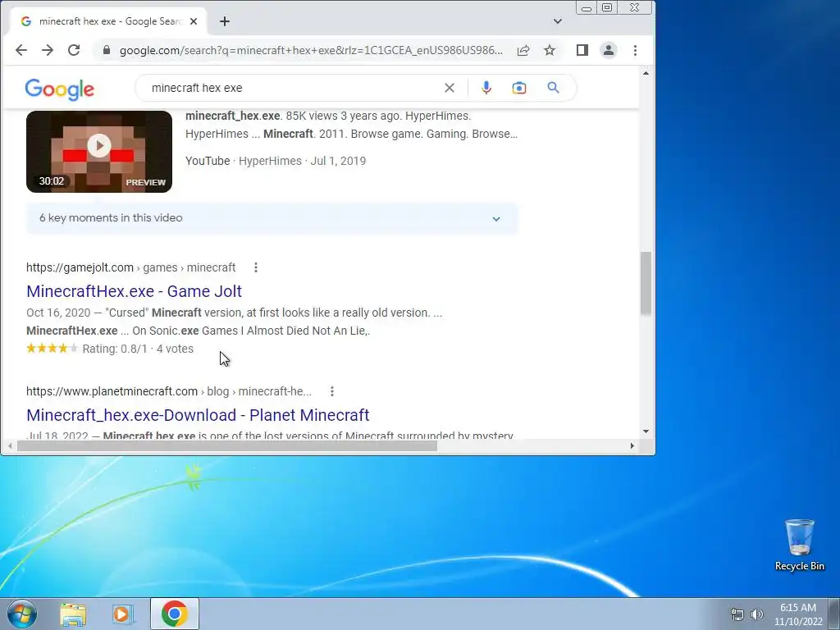Click in the Google search box

coord(290,88)
